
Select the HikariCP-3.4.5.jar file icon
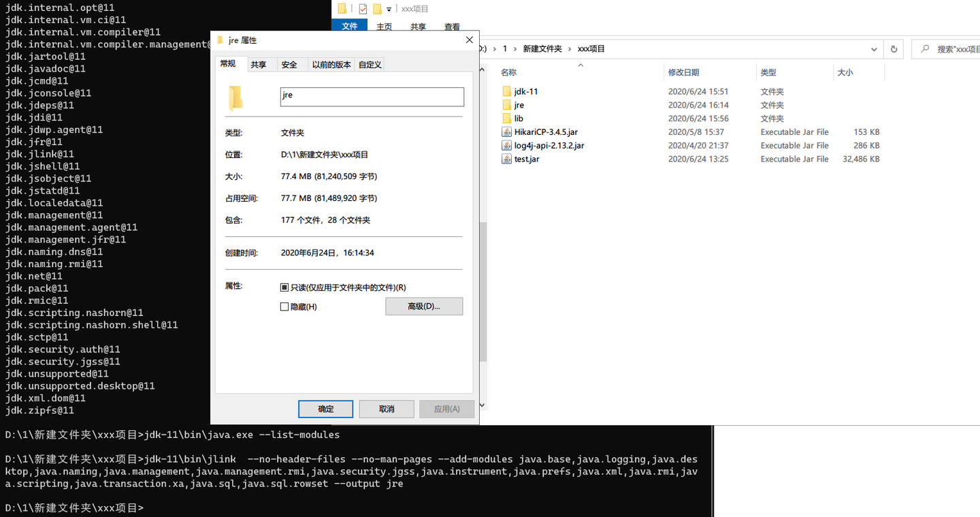(506, 131)
